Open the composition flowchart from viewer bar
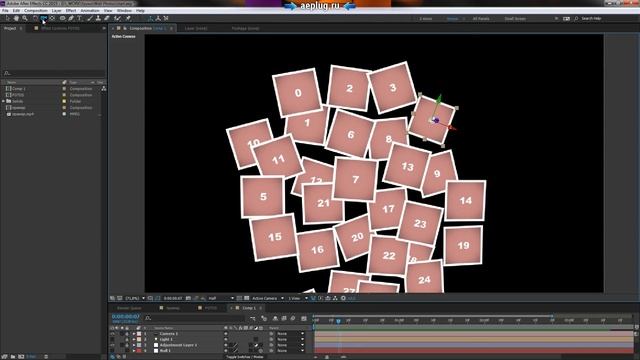Screen dimensions: 640x360 [x=335, y=298]
